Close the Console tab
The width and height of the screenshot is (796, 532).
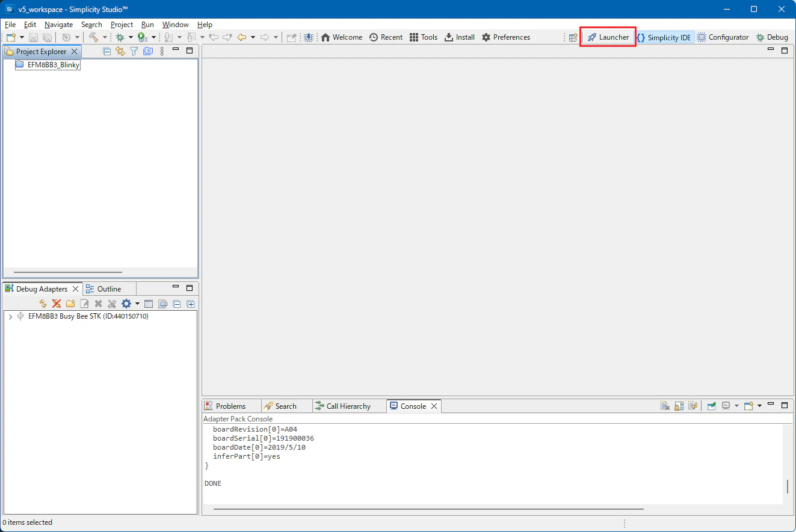434,406
